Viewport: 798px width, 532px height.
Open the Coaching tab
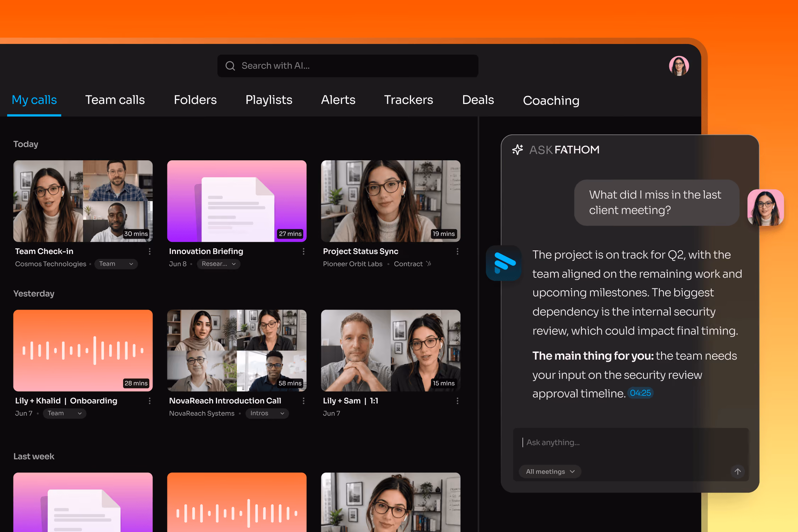tap(551, 101)
